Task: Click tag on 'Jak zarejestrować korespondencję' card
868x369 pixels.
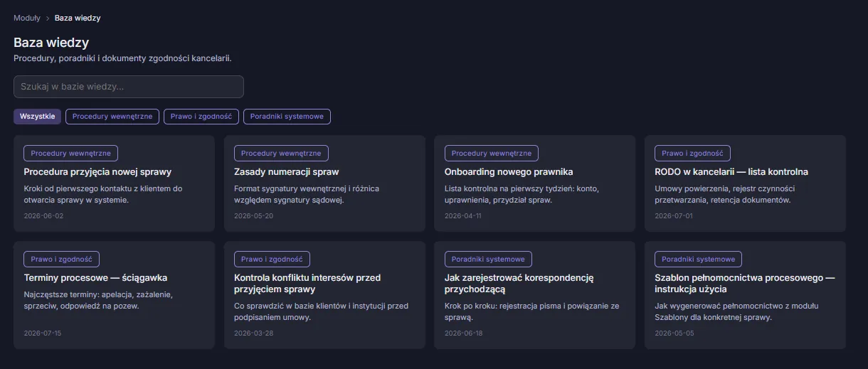Action: (x=488, y=259)
